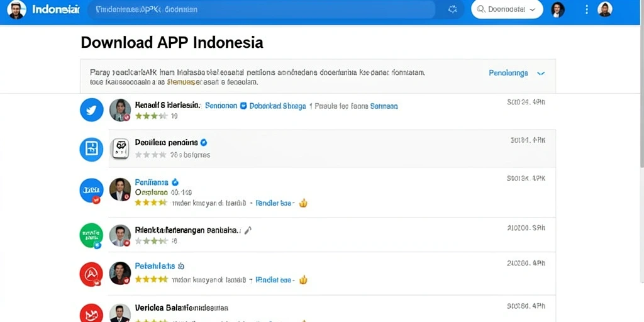Open the Satmean link in first row

[x=384, y=106]
